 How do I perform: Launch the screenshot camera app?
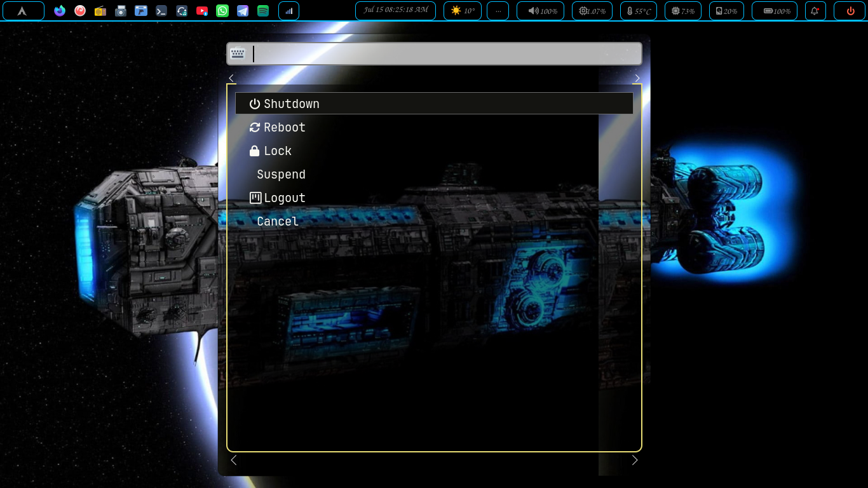[121, 11]
